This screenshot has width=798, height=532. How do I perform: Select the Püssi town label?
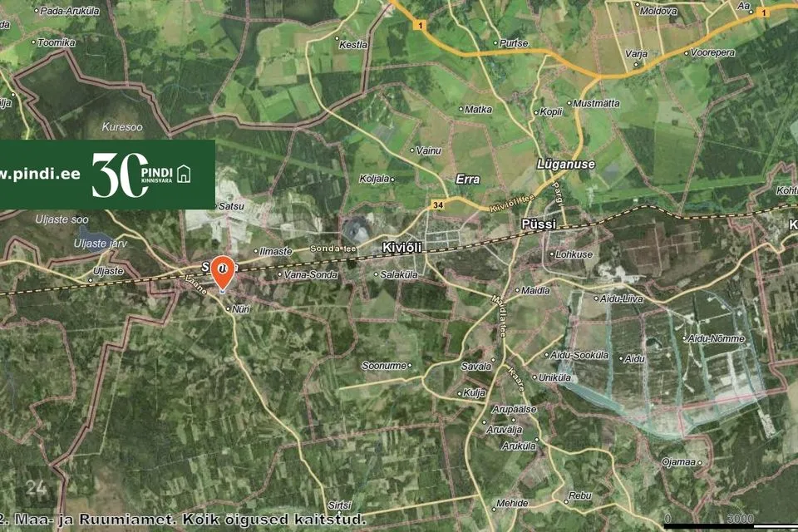point(539,224)
